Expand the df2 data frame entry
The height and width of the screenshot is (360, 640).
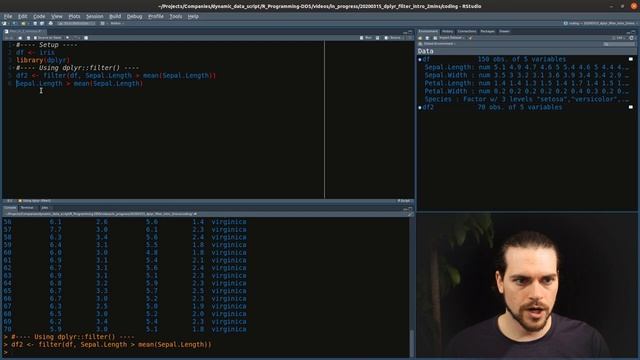tap(420, 108)
